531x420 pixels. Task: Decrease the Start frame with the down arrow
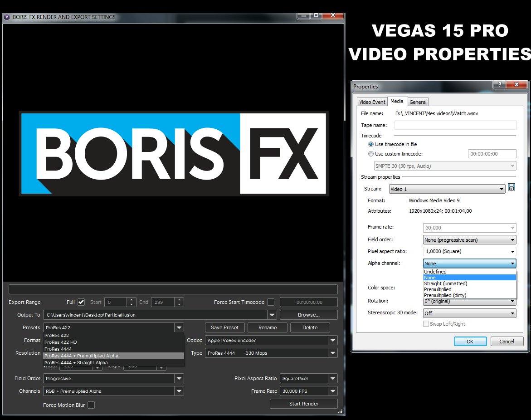132,304
